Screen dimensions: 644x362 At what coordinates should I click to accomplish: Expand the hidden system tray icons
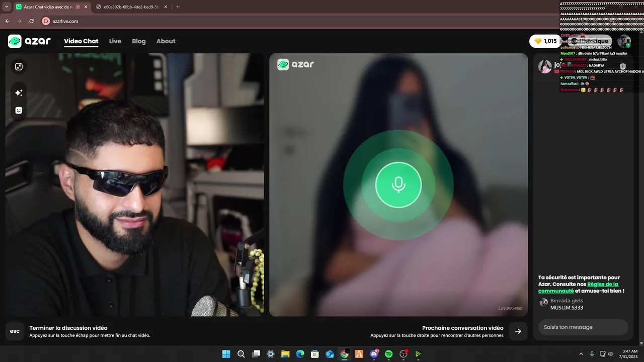tap(581, 354)
